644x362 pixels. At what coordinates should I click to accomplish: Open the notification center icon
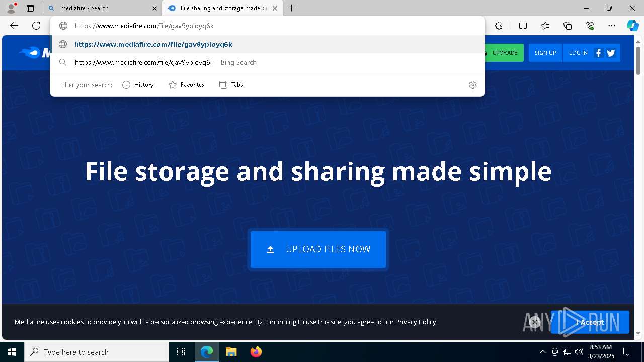627,352
